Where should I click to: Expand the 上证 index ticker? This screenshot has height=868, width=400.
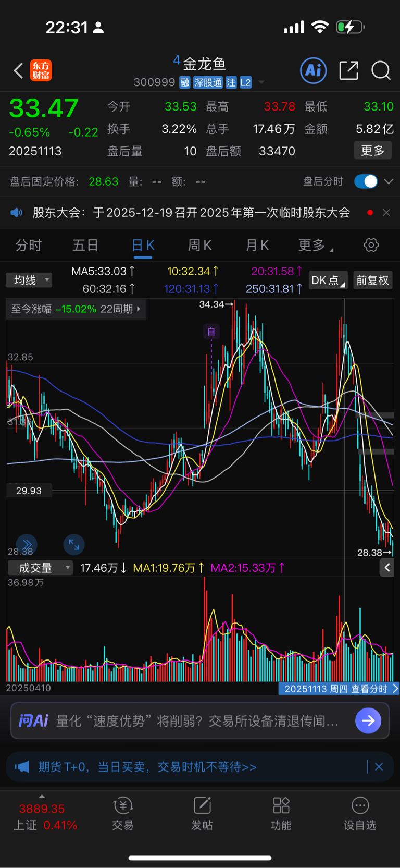[x=42, y=797]
